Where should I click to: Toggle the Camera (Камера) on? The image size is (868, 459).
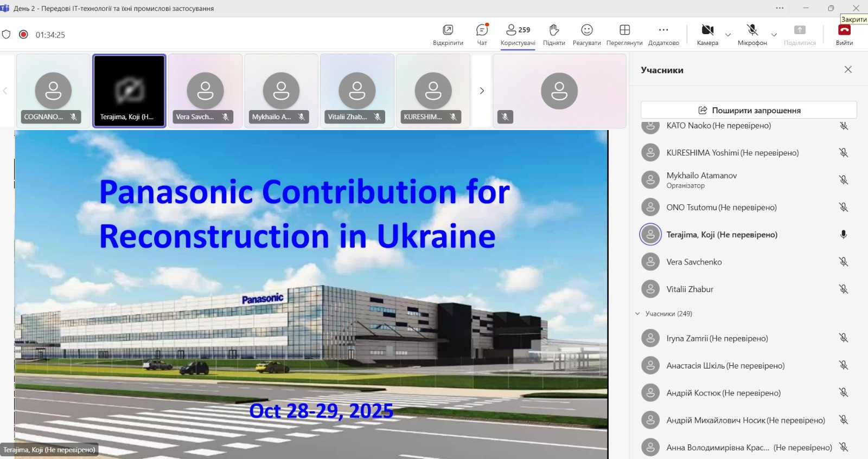point(707,30)
